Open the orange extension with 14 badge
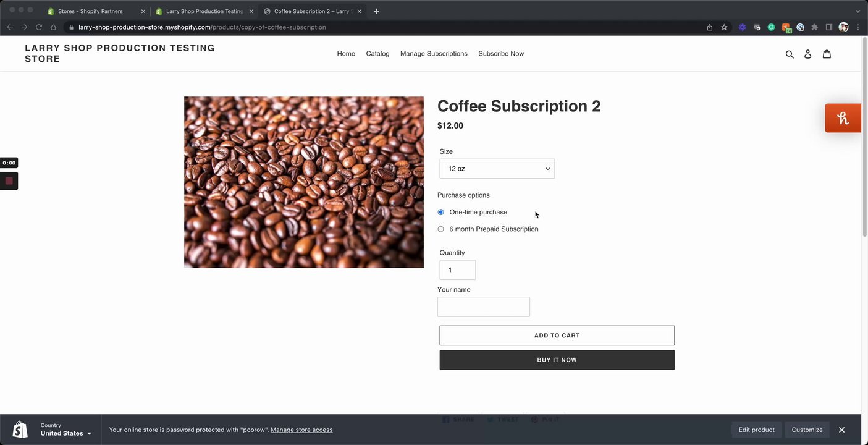The width and height of the screenshot is (868, 445). (x=786, y=28)
